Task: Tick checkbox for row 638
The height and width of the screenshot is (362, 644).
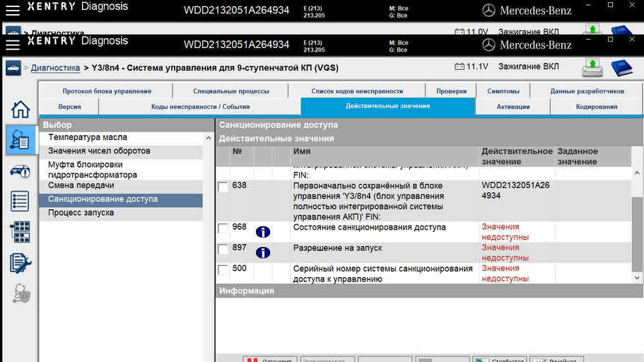Action: [223, 187]
